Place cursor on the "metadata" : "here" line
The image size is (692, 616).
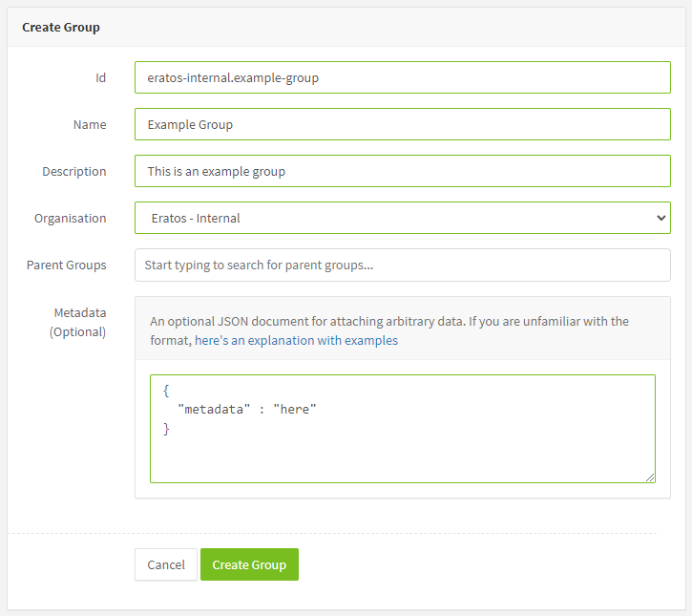tap(247, 410)
